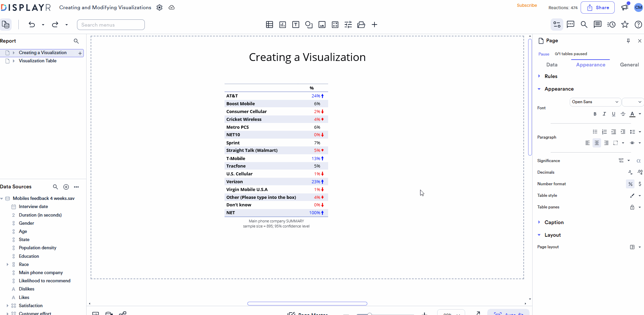Insert a calculation from the toolbar
Viewport: 644px width, 315px height.
pyautogui.click(x=335, y=25)
